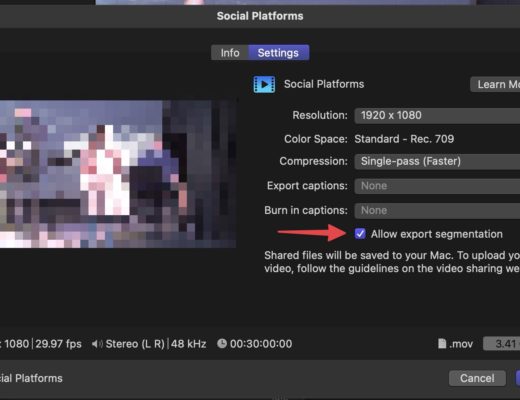Image resolution: width=520 pixels, height=400 pixels.
Task: Click the Social Platforms film icon
Action: (x=264, y=84)
